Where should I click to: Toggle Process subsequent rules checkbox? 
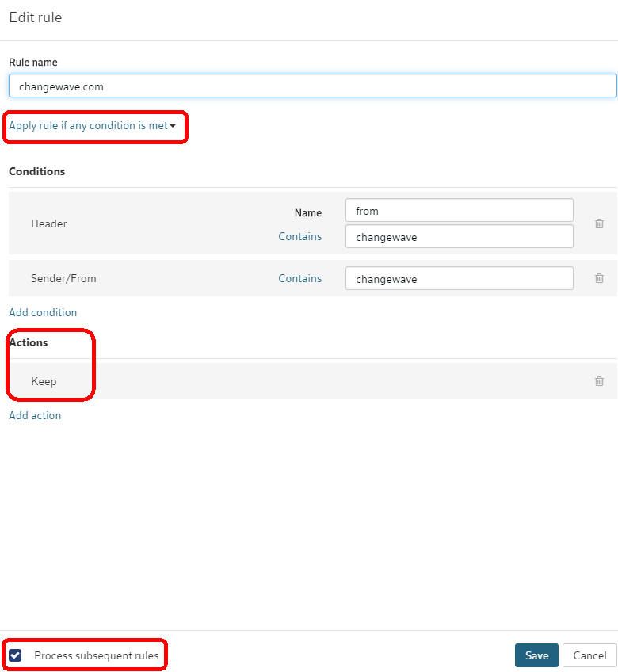pos(15,655)
